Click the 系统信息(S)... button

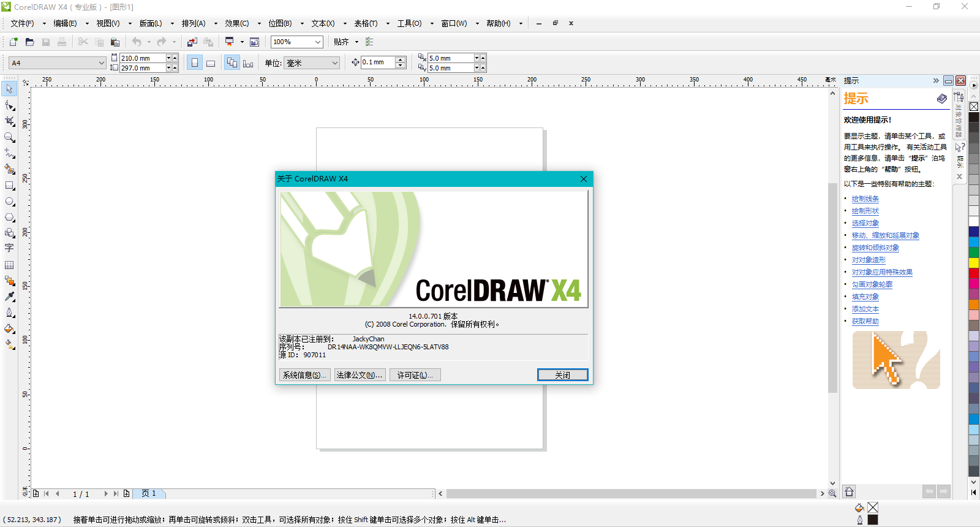(304, 375)
